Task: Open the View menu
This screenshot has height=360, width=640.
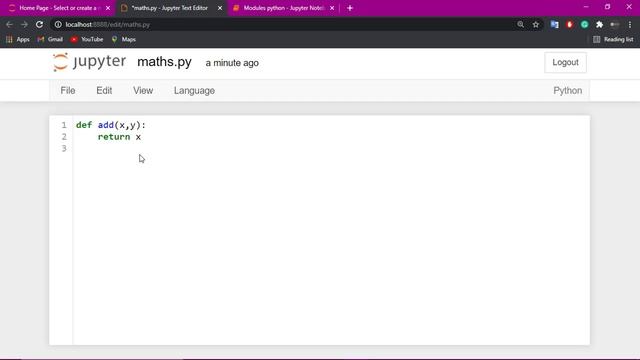Action: click(x=143, y=91)
